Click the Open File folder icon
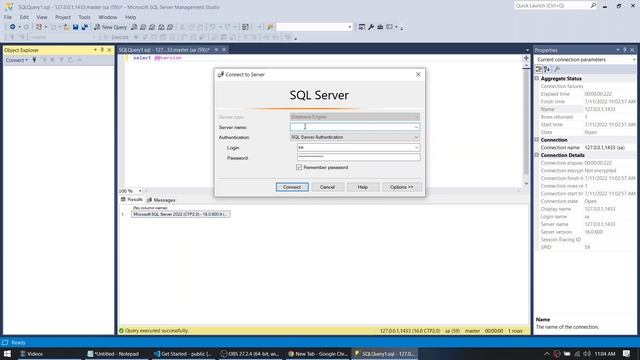 coord(66,27)
